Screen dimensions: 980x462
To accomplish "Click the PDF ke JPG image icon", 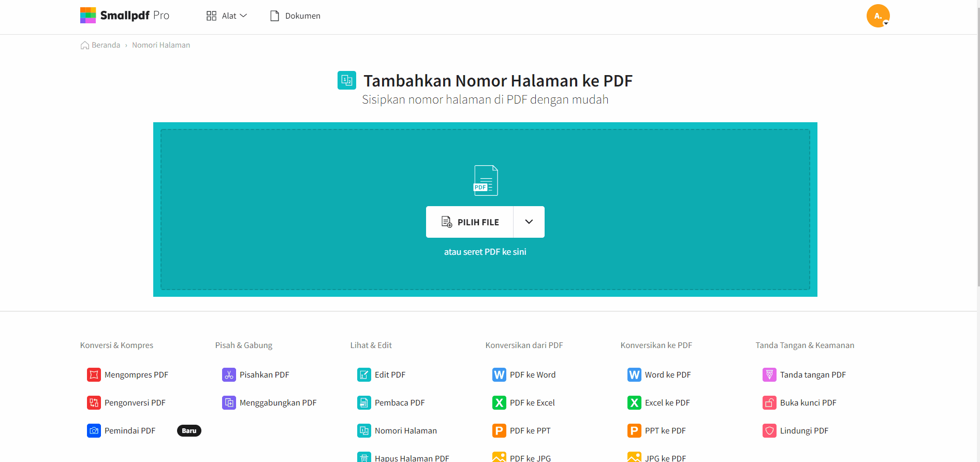I will tap(499, 457).
